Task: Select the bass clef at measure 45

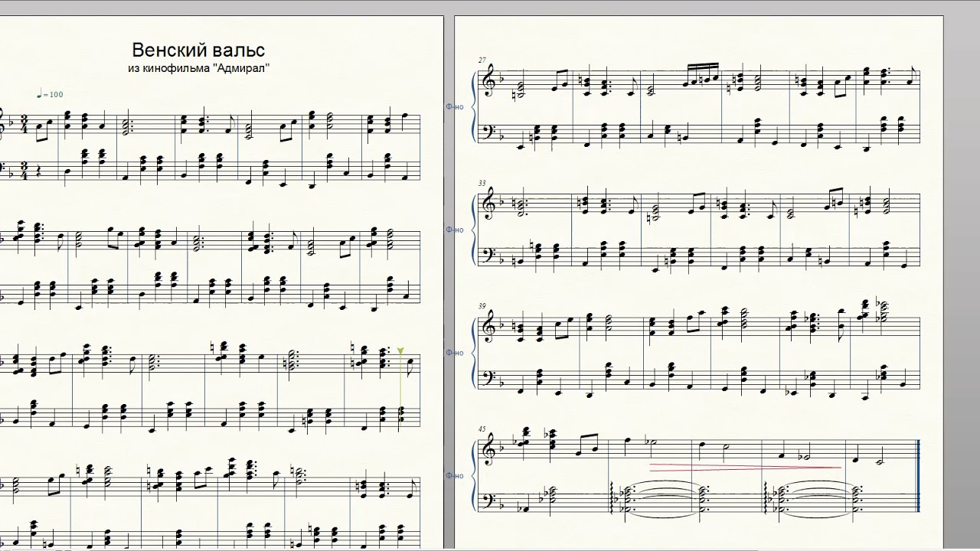Action: 489,500
